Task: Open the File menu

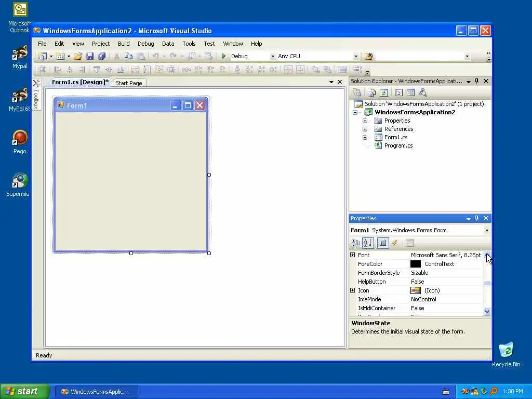Action: tap(43, 44)
